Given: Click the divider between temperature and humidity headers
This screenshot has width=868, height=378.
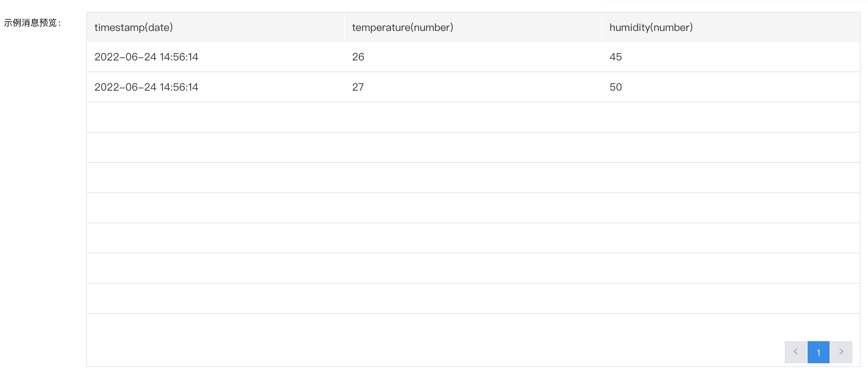Looking at the screenshot, I should pyautogui.click(x=602, y=27).
